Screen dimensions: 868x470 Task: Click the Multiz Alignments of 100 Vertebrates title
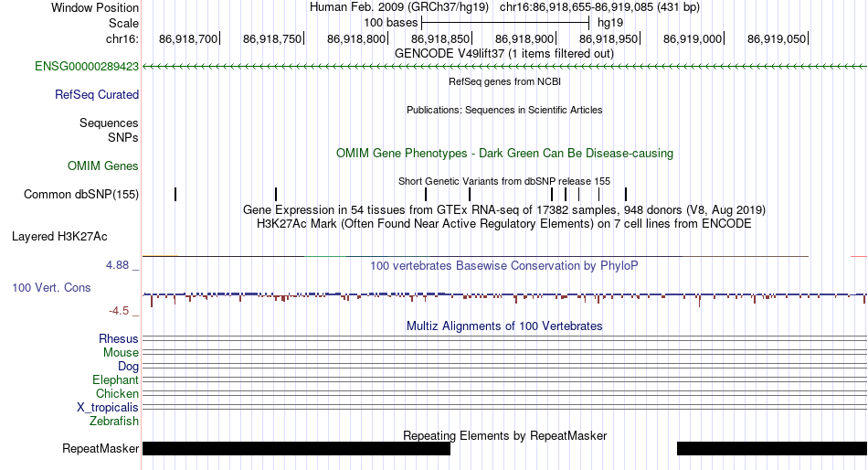tap(504, 326)
